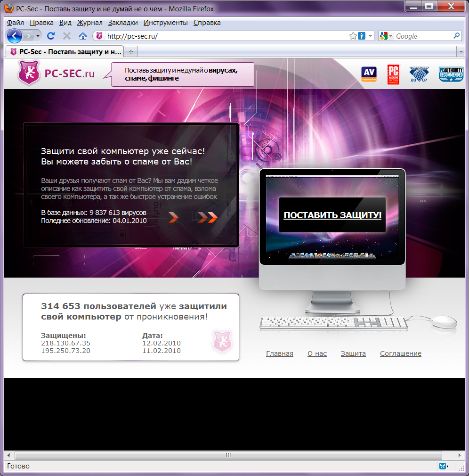
Task: Click the faded shield icon in users box
Action: (222, 341)
